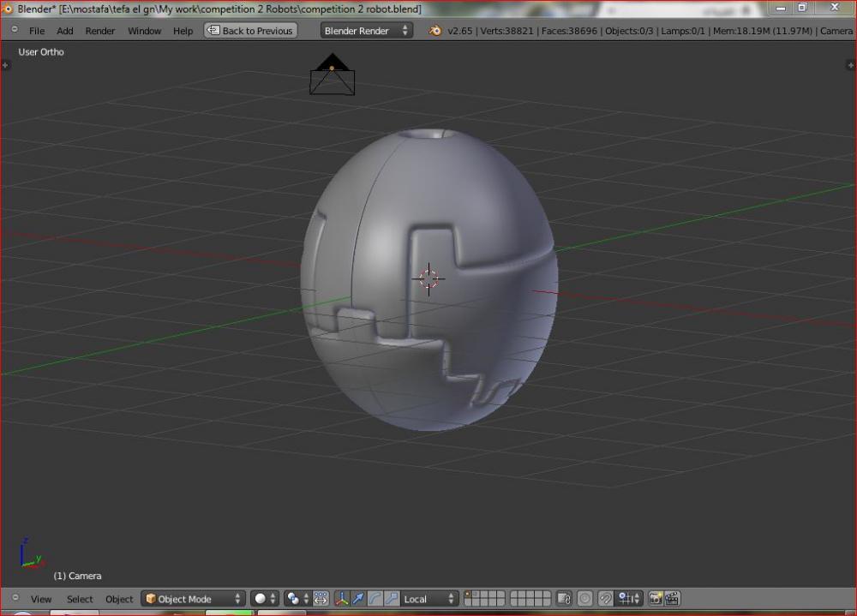Click the OpenGL render animation clapperboard icon

pos(672,599)
